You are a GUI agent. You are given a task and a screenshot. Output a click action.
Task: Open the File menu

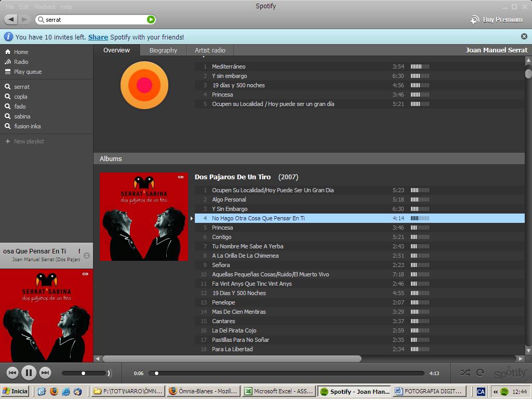point(10,6)
